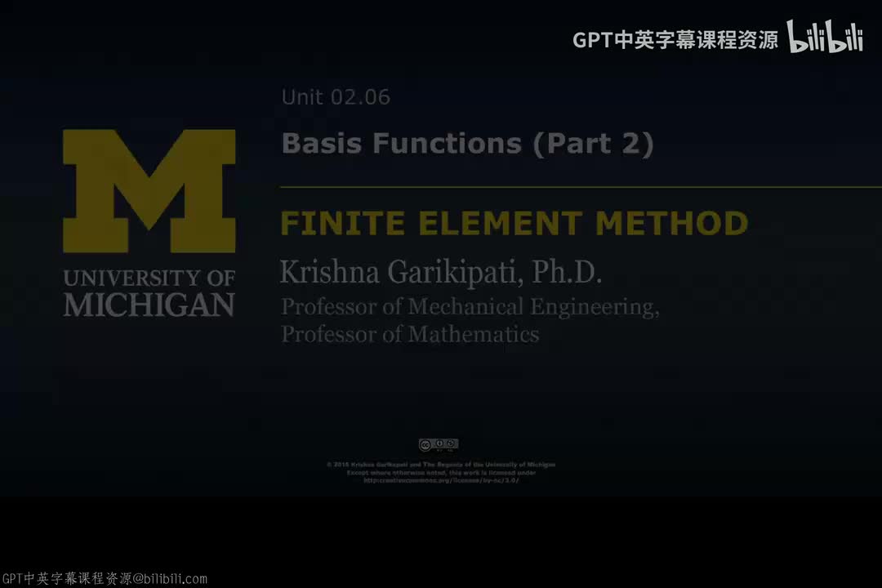Click the Creative Commons license badge
This screenshot has height=588, width=882.
[x=439, y=445]
